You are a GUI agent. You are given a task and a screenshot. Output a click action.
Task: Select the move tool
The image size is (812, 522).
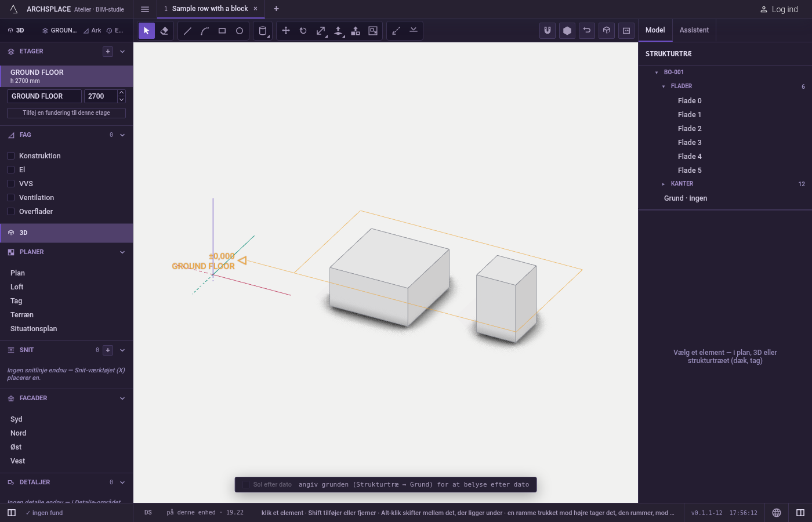pos(286,31)
